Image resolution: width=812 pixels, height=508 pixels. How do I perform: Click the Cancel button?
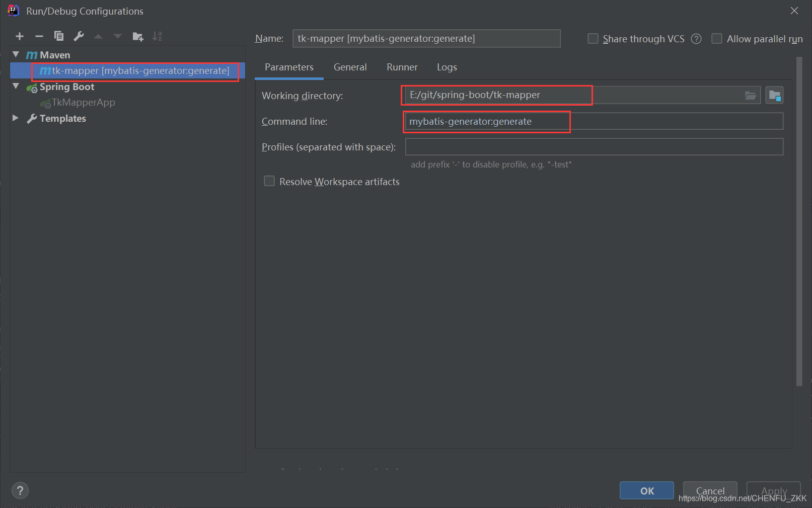point(710,490)
